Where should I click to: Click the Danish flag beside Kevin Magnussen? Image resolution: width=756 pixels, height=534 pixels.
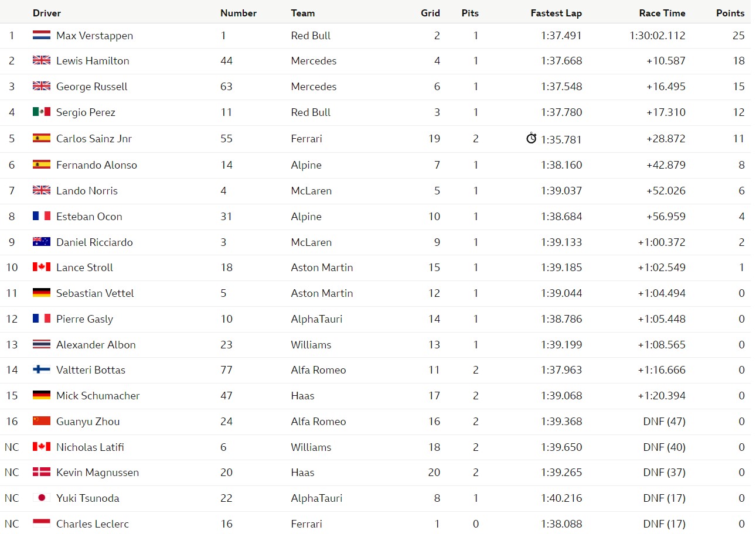pyautogui.click(x=42, y=472)
